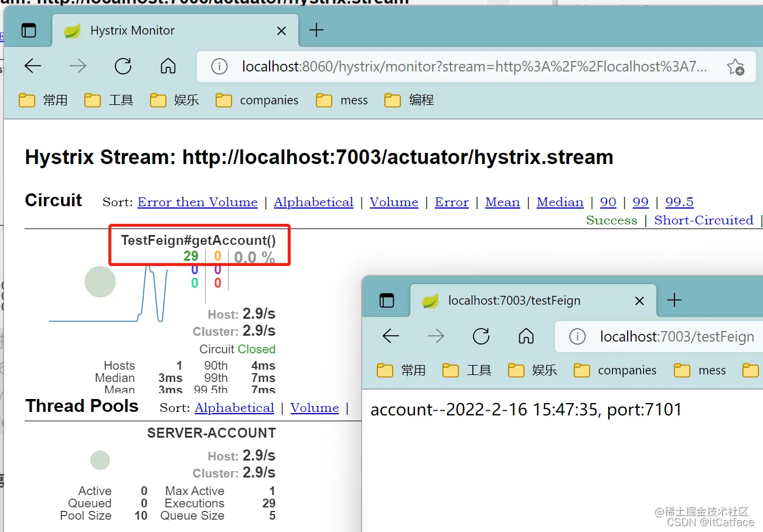The height and width of the screenshot is (532, 763).
Task: Close the localhost:7003/testFeign tab
Action: coord(639,301)
